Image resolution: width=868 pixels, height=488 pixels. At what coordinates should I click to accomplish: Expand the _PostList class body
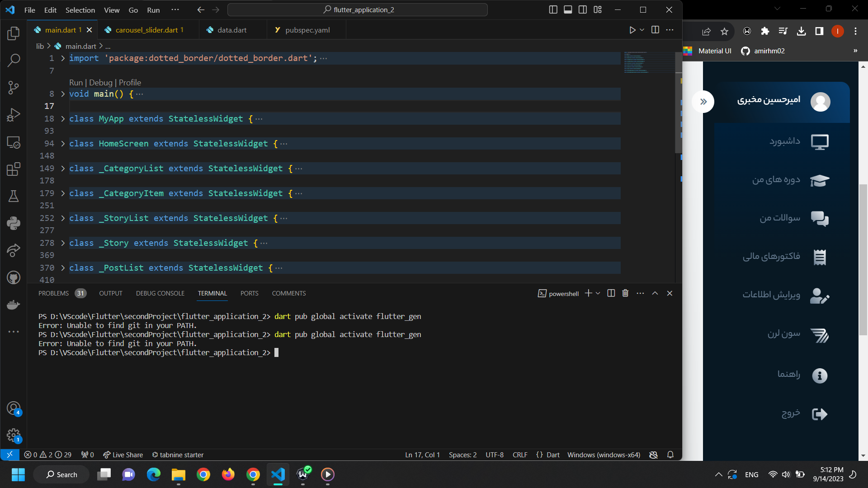[62, 267]
